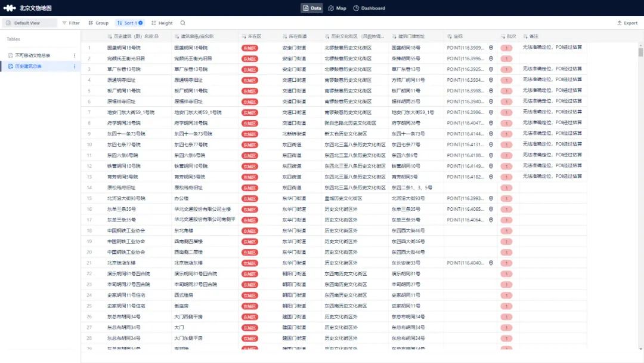Click 北河沿大街93号院 name cell
Image resolution: width=644 pixels, height=363 pixels.
[126, 198]
